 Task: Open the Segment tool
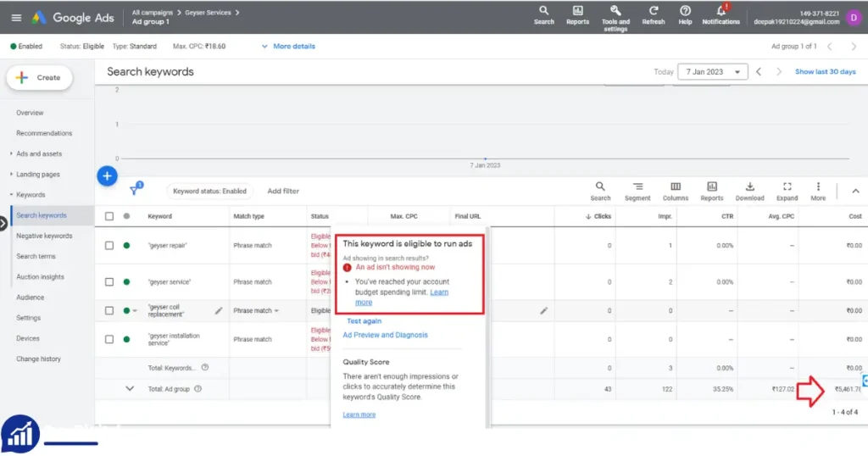637,192
